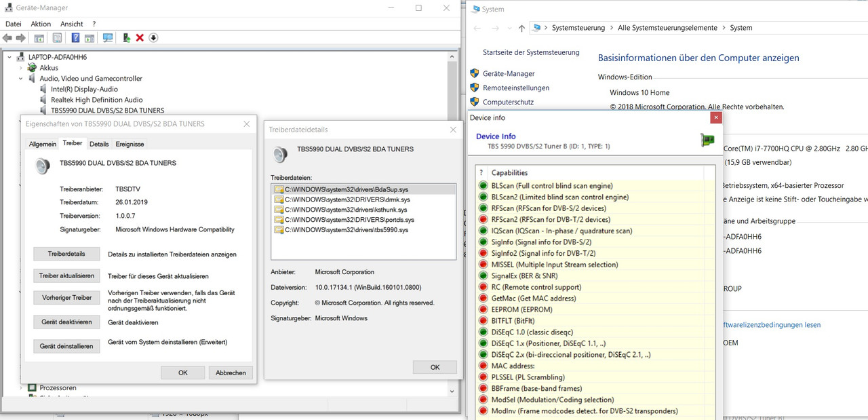Click the shield icon beside Remoteeinstellungen
868x420 pixels.
475,88
